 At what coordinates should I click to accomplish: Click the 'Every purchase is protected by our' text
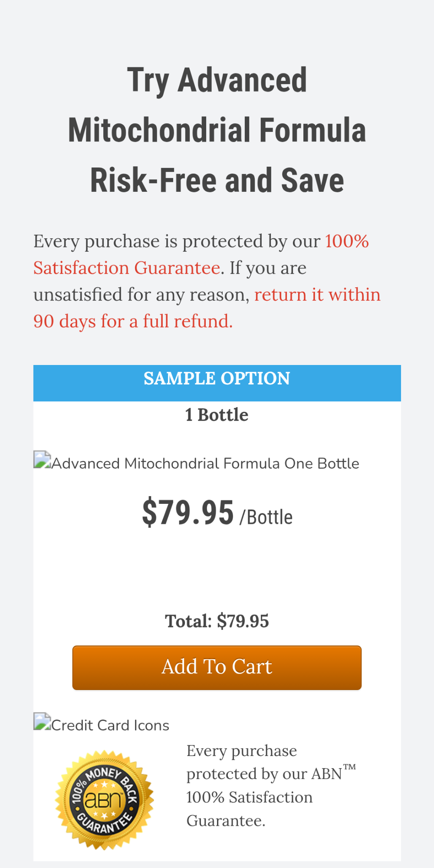tap(177, 241)
